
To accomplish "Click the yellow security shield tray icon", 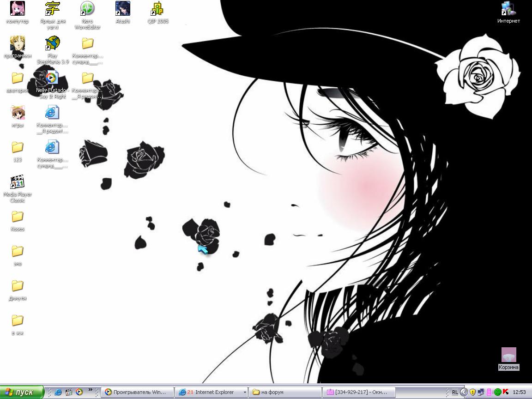I will (x=472, y=392).
